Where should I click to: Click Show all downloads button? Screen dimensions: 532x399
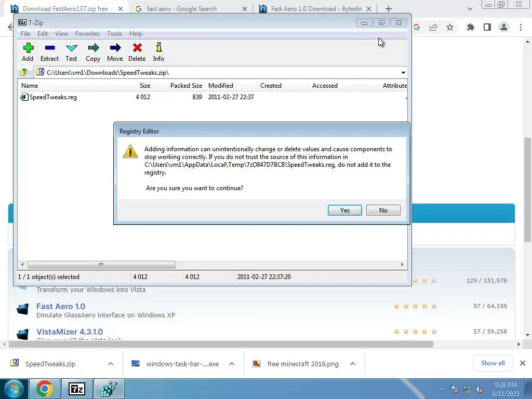click(493, 363)
